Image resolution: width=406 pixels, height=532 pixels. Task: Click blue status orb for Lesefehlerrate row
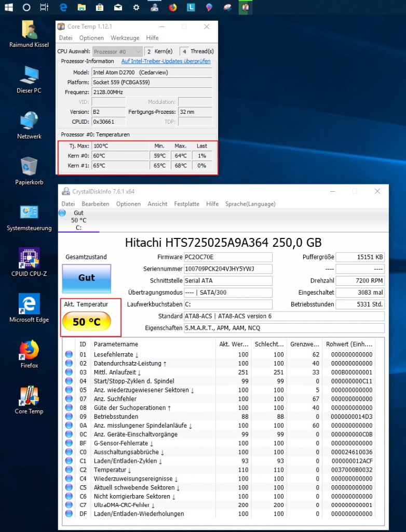pos(69,354)
